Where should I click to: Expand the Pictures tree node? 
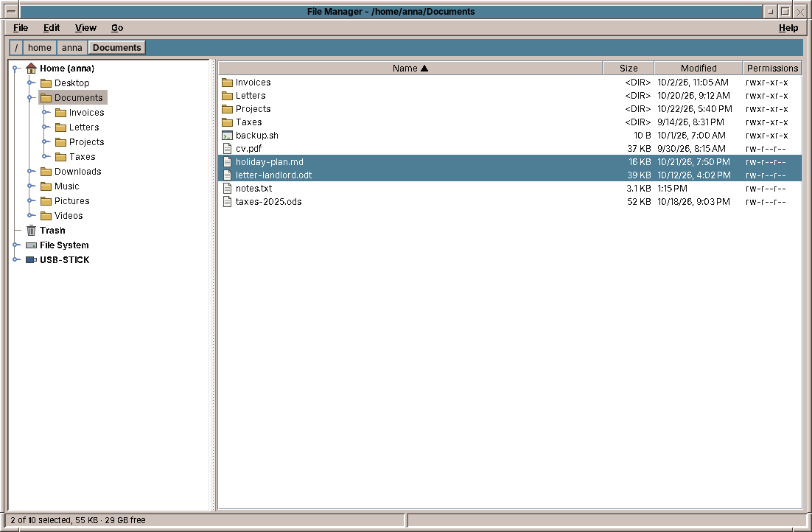pos(30,201)
